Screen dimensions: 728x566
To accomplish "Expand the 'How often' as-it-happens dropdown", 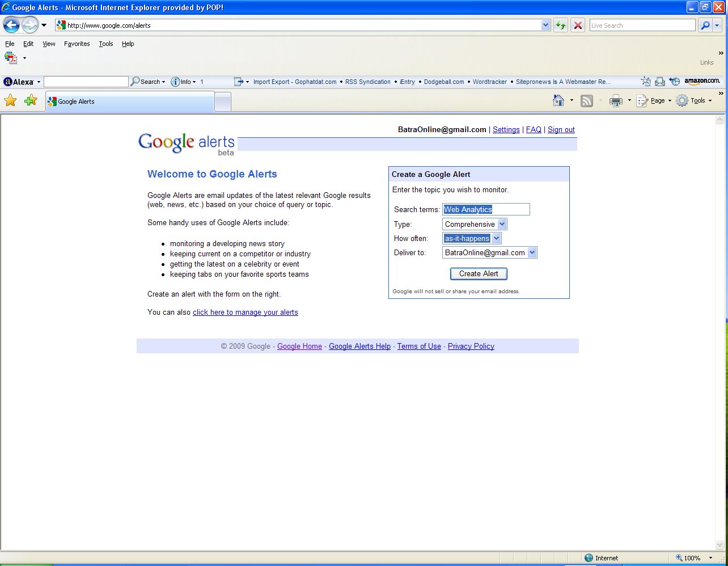I will [x=497, y=238].
